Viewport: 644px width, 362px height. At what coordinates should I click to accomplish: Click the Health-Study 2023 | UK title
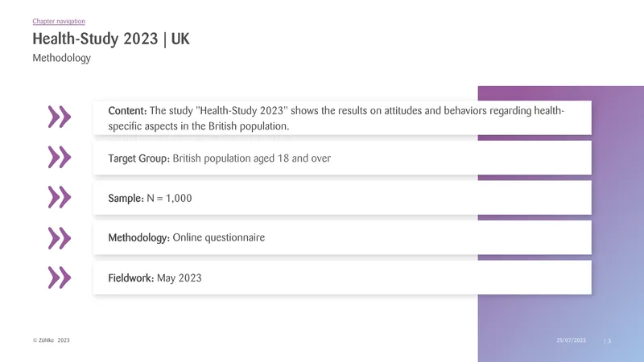point(111,39)
